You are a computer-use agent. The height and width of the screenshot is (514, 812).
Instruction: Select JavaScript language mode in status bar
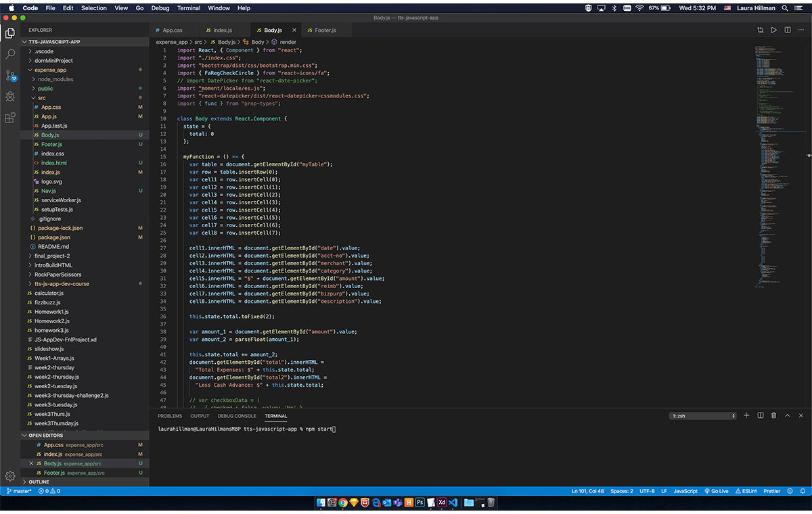(685, 491)
